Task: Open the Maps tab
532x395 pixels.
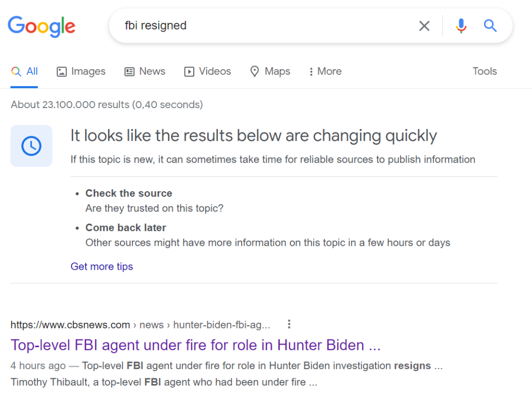Action: (270, 71)
